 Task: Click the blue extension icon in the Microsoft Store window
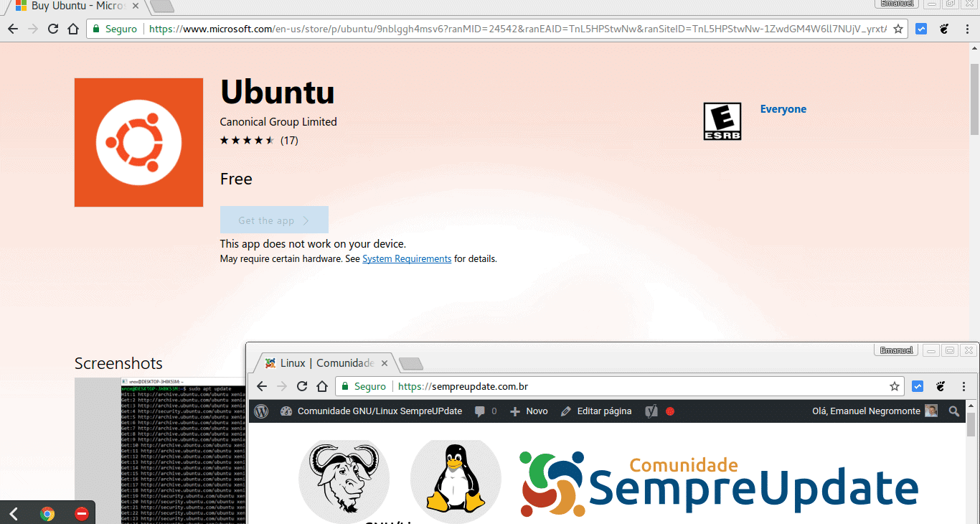click(x=922, y=29)
